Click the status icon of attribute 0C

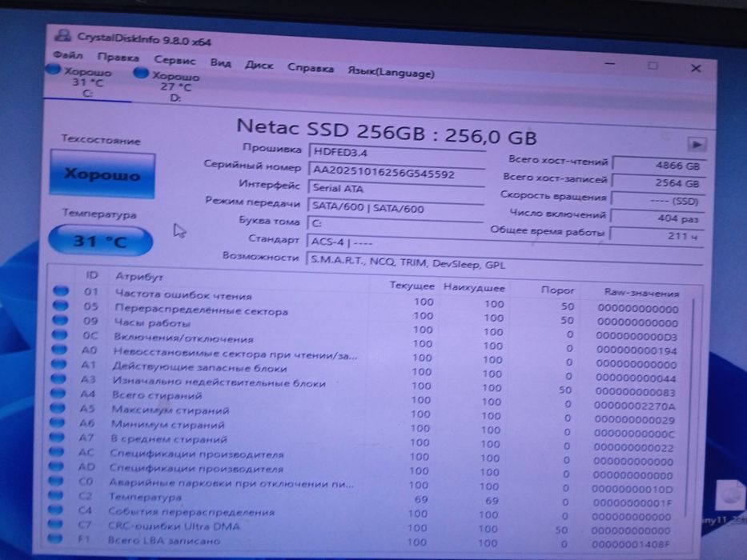59,334
